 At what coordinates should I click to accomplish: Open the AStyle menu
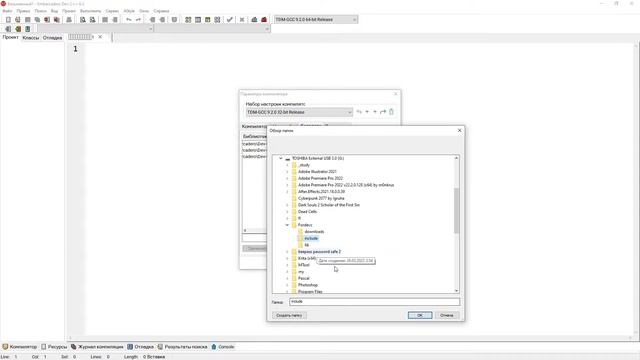[x=129, y=11]
